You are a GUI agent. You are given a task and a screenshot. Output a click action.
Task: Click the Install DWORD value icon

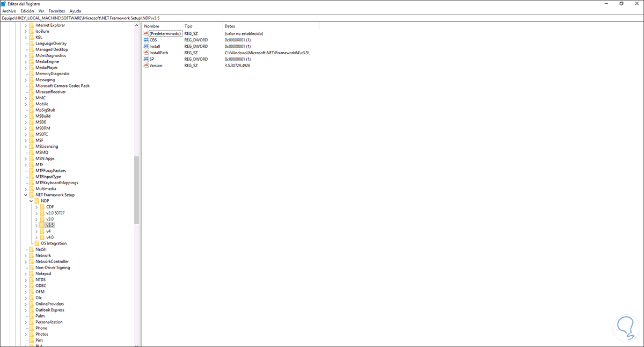146,46
